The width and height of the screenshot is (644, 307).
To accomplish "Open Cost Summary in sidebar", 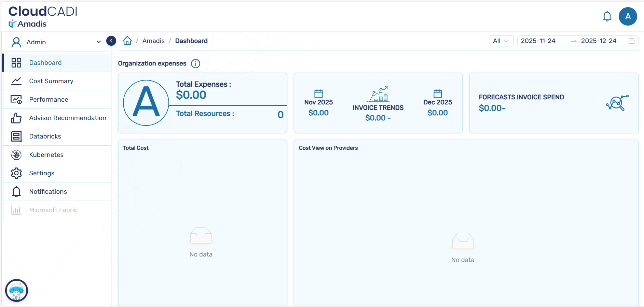I will click(51, 81).
